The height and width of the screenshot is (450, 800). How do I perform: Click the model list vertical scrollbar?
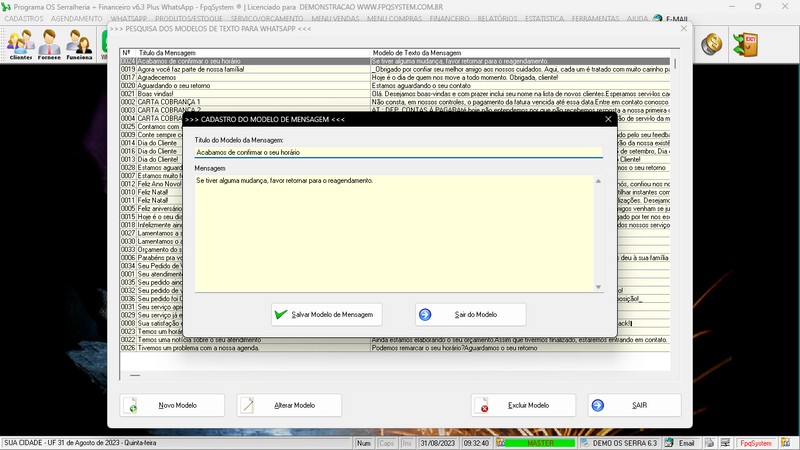point(674,64)
